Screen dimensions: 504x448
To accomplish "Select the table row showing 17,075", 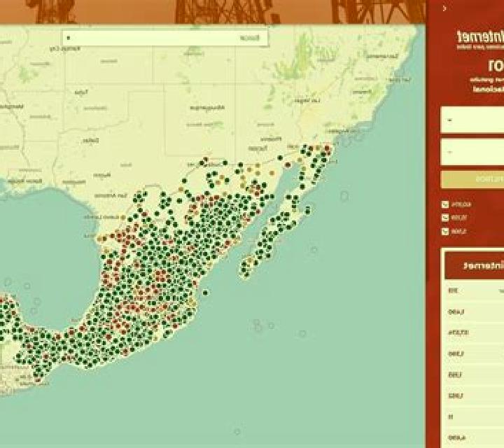I will pyautogui.click(x=474, y=332).
